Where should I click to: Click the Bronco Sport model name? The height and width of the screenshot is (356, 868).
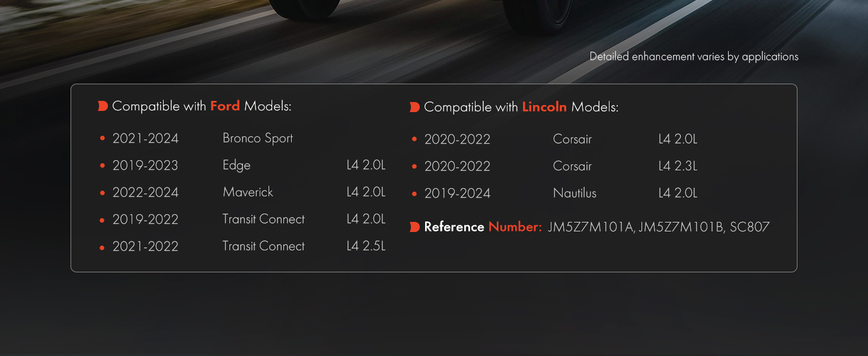click(258, 138)
